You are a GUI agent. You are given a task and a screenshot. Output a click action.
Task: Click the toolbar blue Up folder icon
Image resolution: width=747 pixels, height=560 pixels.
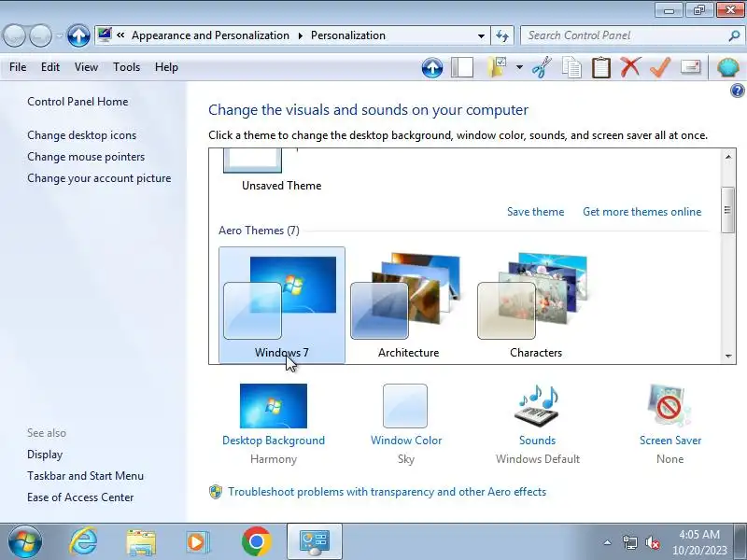[x=432, y=67]
